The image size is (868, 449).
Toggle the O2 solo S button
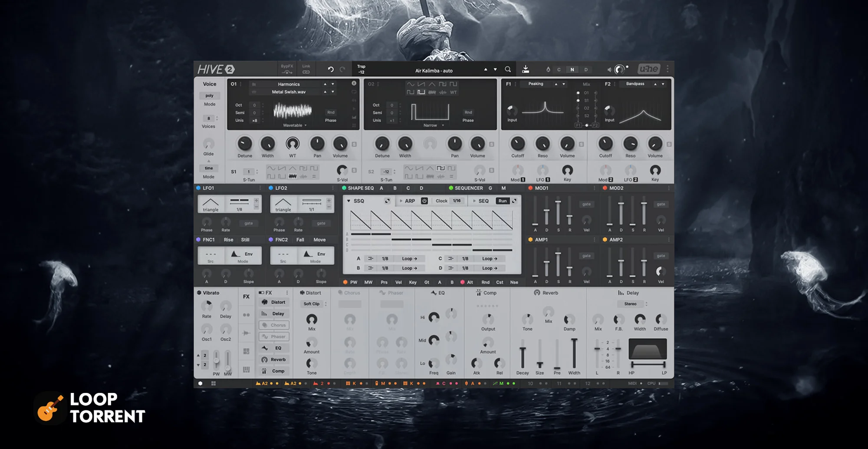[492, 144]
